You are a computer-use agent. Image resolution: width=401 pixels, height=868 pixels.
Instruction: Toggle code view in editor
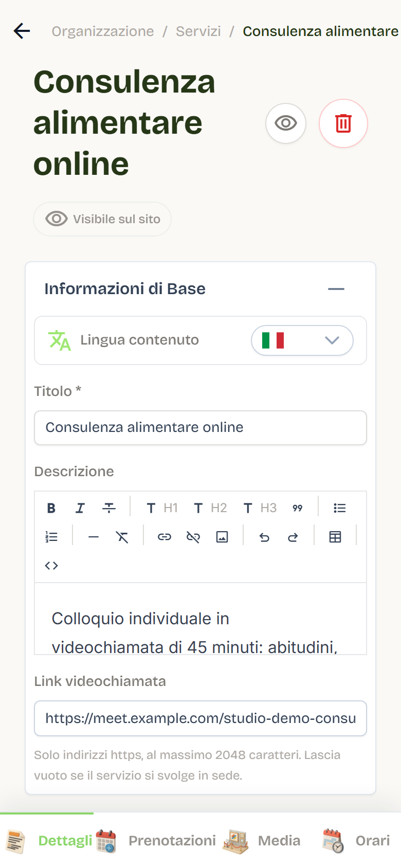coord(51,566)
